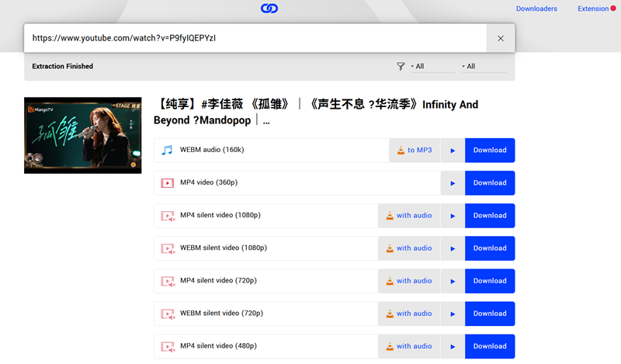Get WEBM silent video (720p) with audio
621x364 pixels.
(x=409, y=314)
